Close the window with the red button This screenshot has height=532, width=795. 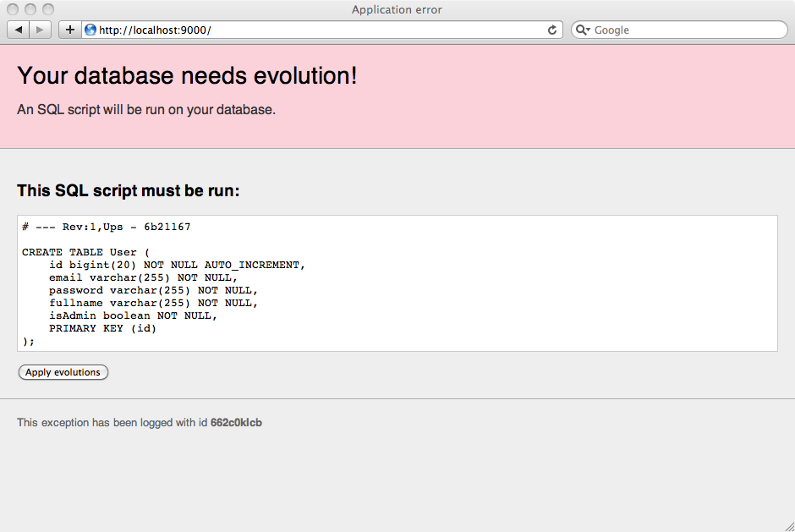pos(13,9)
